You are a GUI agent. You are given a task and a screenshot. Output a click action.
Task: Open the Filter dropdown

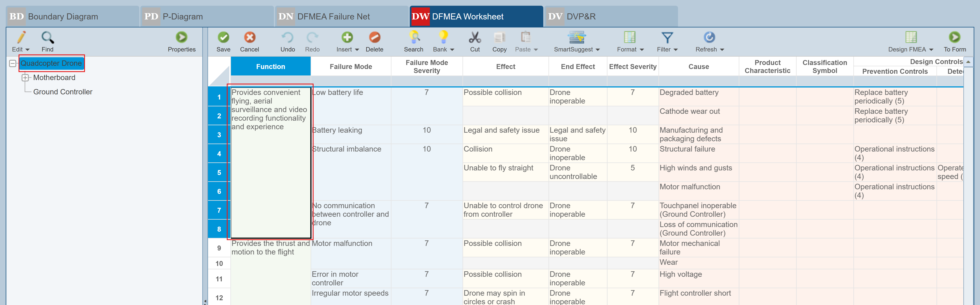click(x=676, y=50)
